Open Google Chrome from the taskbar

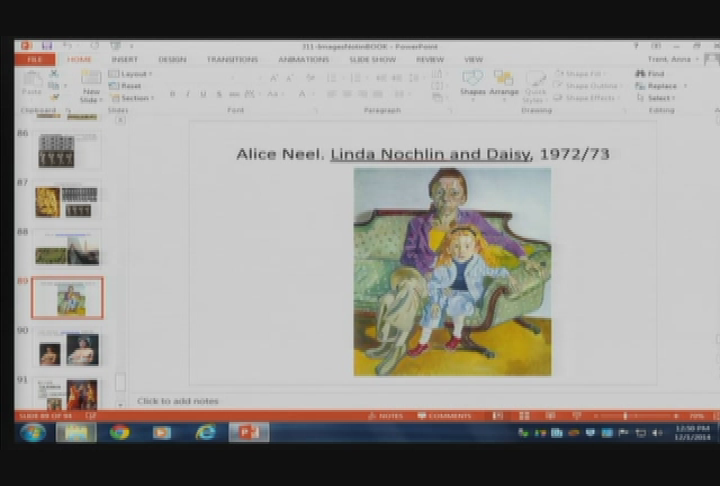119,432
